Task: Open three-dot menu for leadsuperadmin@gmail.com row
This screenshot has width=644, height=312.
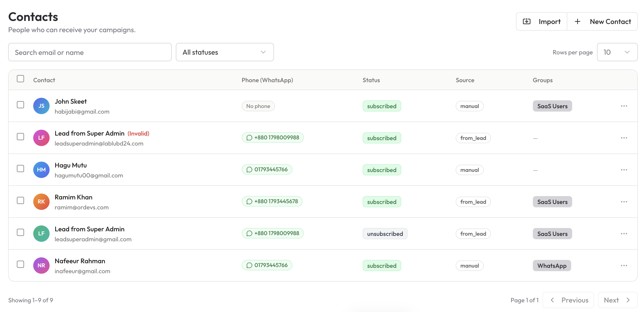Action: pos(624,234)
